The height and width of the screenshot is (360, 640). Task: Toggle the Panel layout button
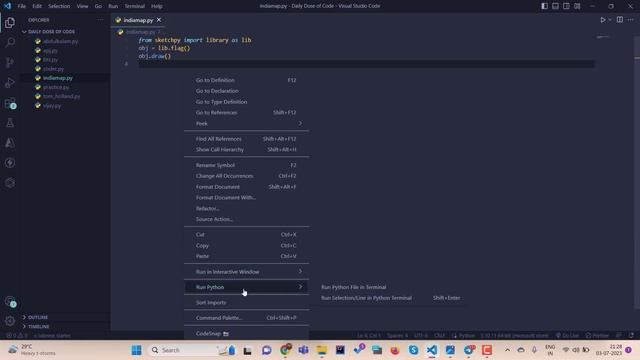coord(556,6)
